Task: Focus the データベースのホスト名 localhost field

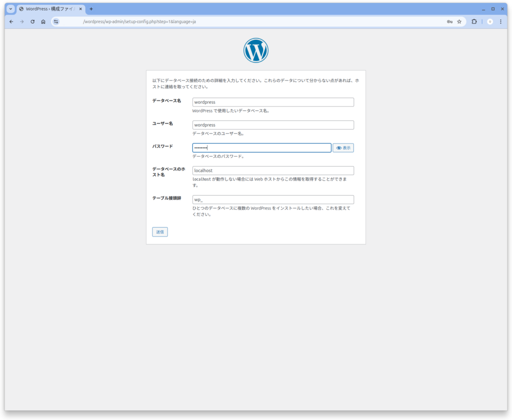Action: 273,170
